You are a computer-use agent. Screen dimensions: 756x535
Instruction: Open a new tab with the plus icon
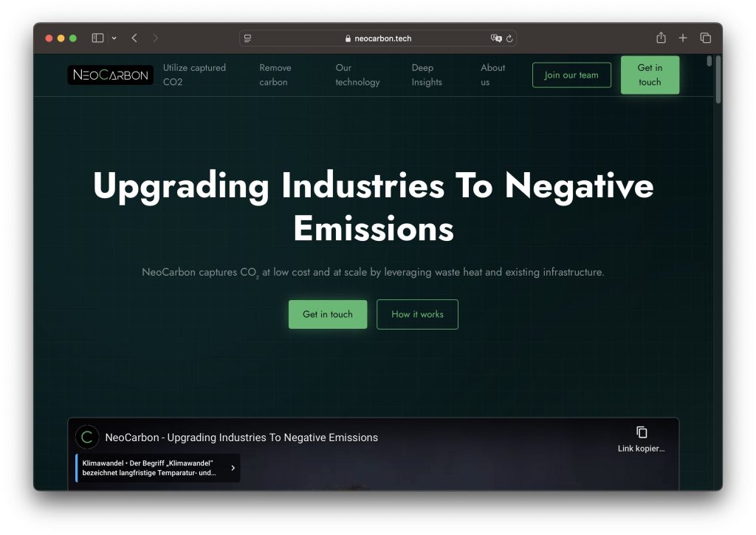tap(683, 38)
